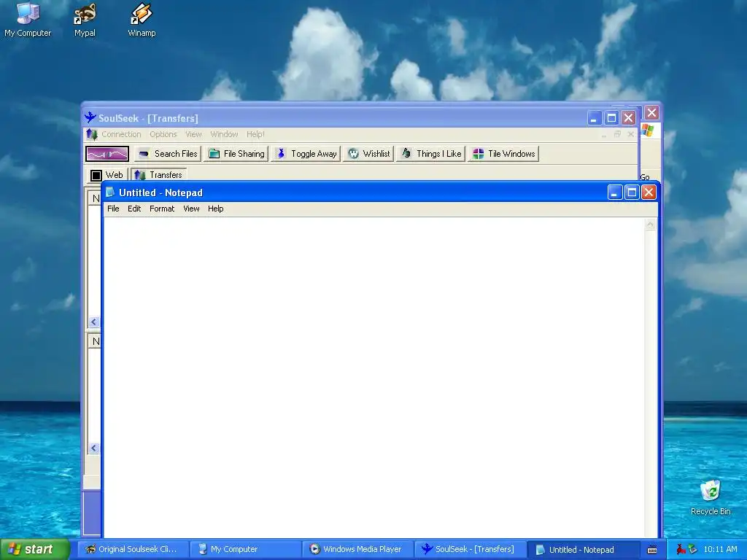Image resolution: width=747 pixels, height=560 pixels.
Task: Click upper pane left scroll arrow in SoulSeek
Action: tap(94, 322)
